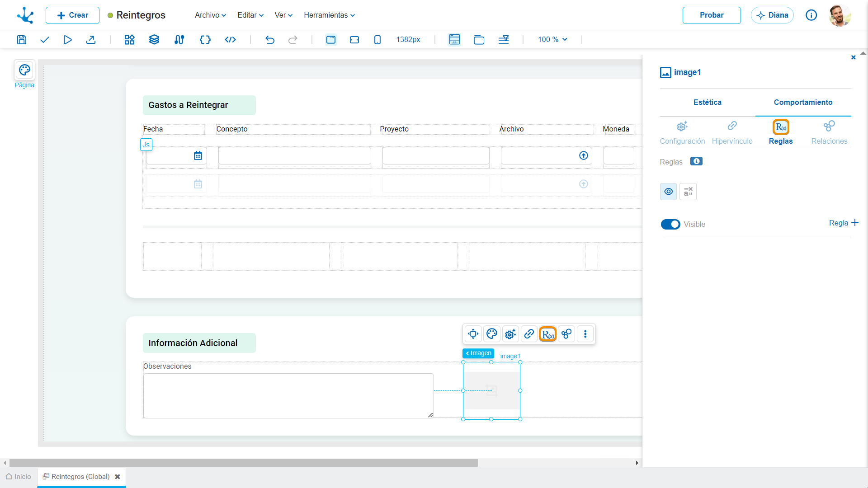Viewport: 868px width, 488px height.
Task: Click the horizontal scrollbar
Action: click(x=244, y=463)
